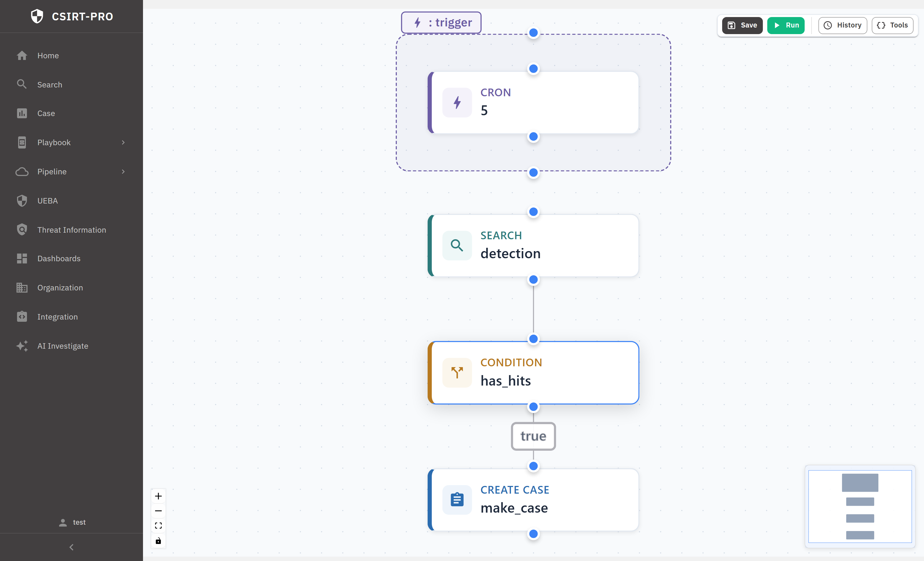Click the lightning icon in trigger label
The width and height of the screenshot is (924, 561).
pos(417,23)
